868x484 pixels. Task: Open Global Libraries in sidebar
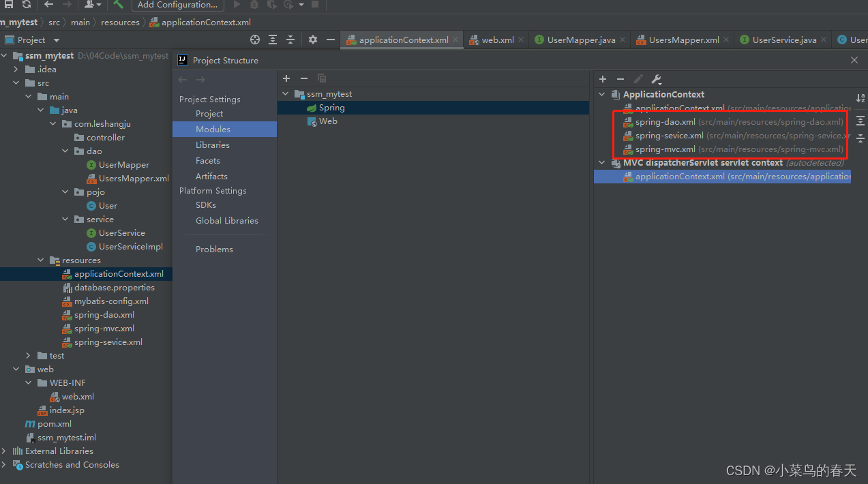click(227, 221)
